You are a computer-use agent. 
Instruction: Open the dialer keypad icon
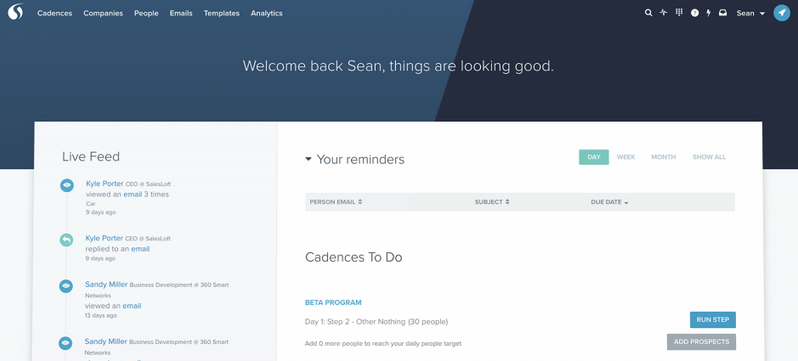pyautogui.click(x=679, y=13)
